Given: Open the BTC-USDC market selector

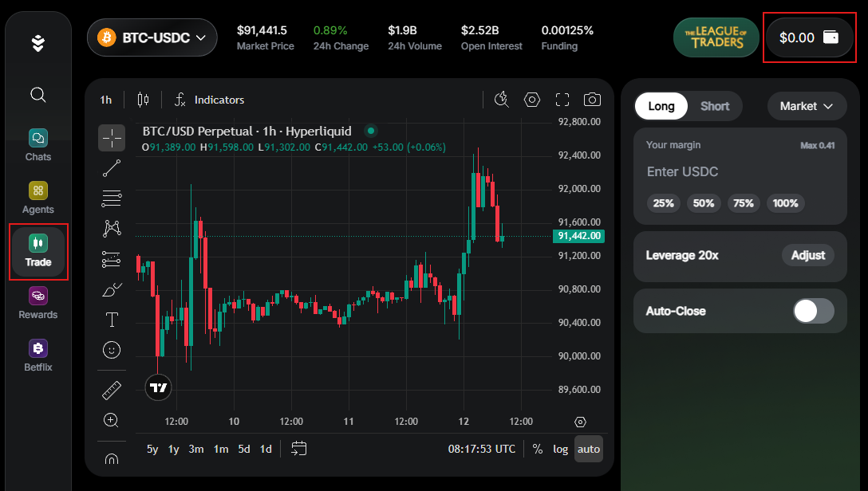Looking at the screenshot, I should click(152, 37).
